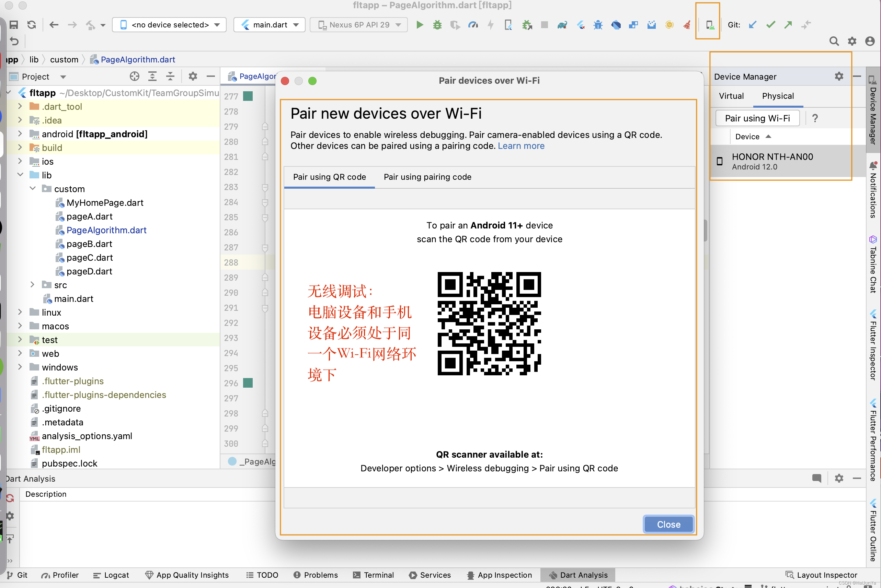881x588 pixels.
Task: Click Select Opened File target icon
Action: coord(134,77)
